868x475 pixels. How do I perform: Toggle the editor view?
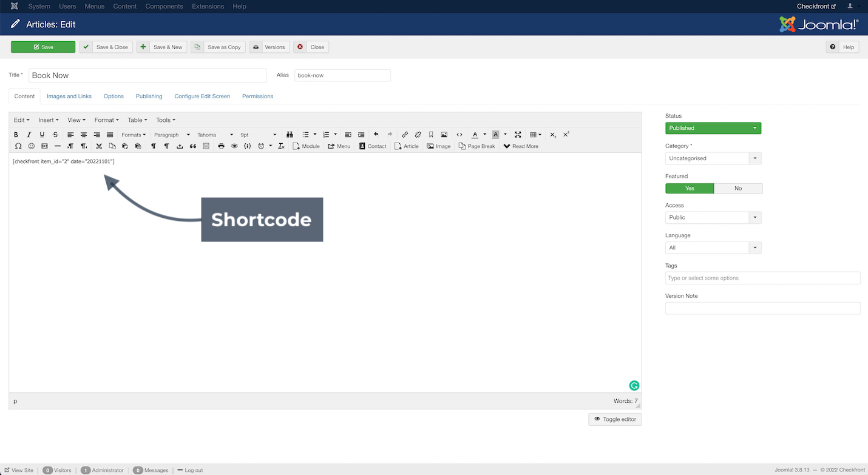tap(615, 419)
